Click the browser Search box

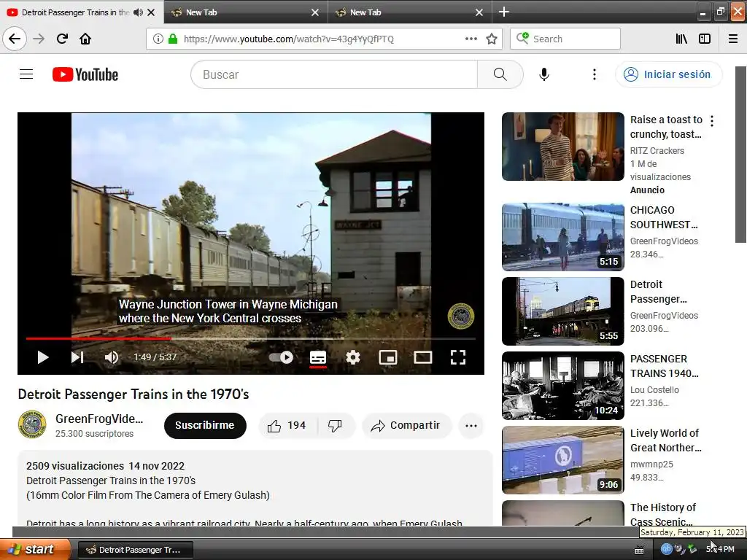tap(565, 39)
